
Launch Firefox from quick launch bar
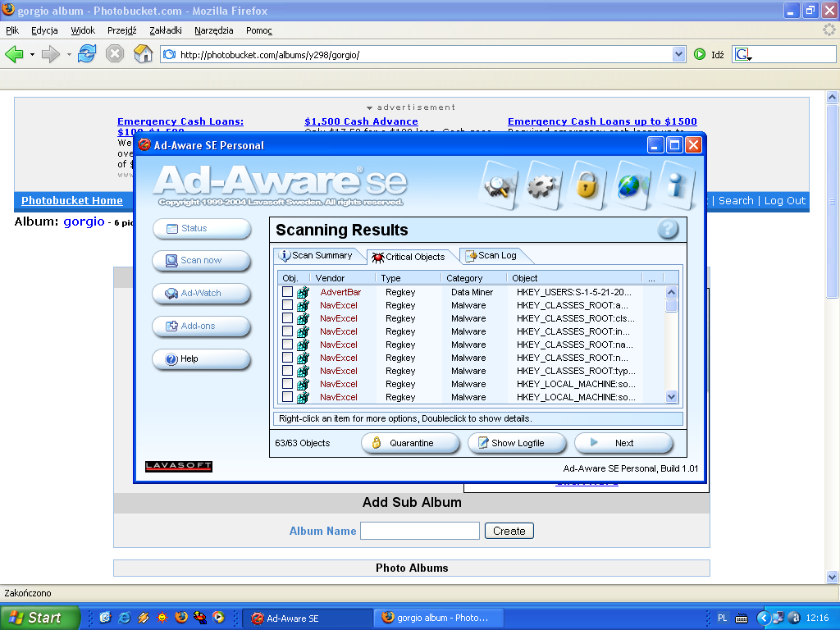coord(181,617)
